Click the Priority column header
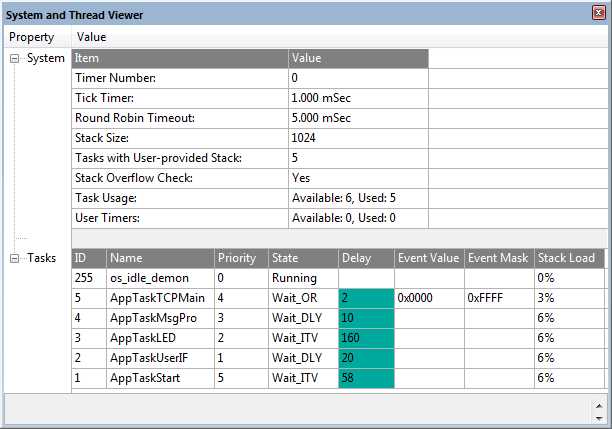 point(241,258)
